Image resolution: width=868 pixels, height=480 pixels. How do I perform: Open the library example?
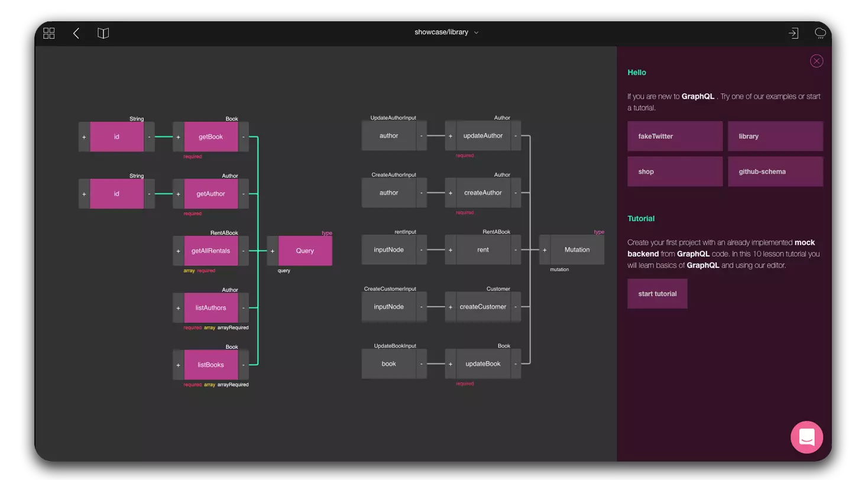point(775,137)
